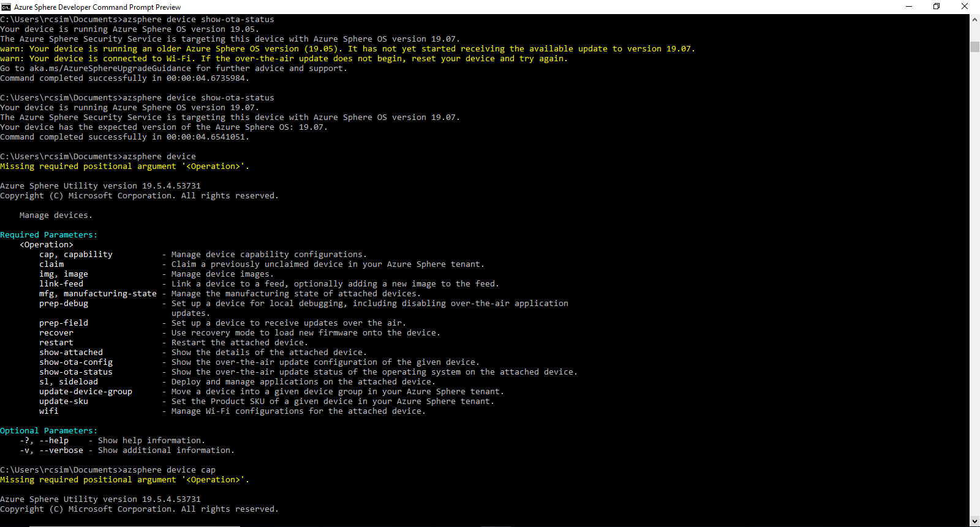The height and width of the screenshot is (527, 980).
Task: Click the warning 'Your device is connected to Wi-Fi'
Action: click(284, 59)
